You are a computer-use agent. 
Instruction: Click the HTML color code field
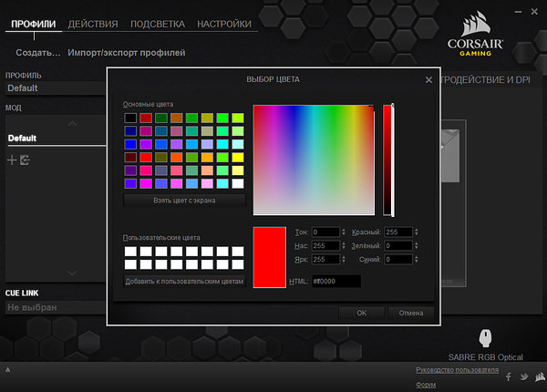pos(335,281)
